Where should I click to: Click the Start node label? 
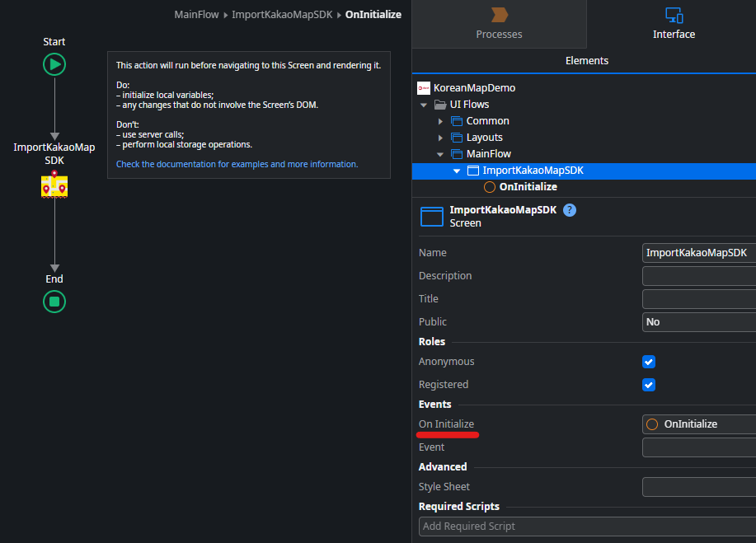coord(54,42)
